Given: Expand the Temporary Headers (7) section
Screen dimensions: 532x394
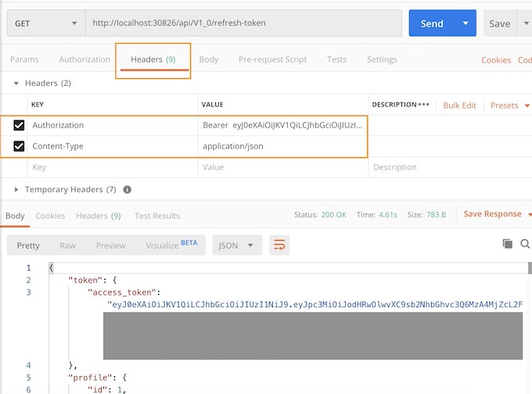Looking at the screenshot, I should point(16,189).
